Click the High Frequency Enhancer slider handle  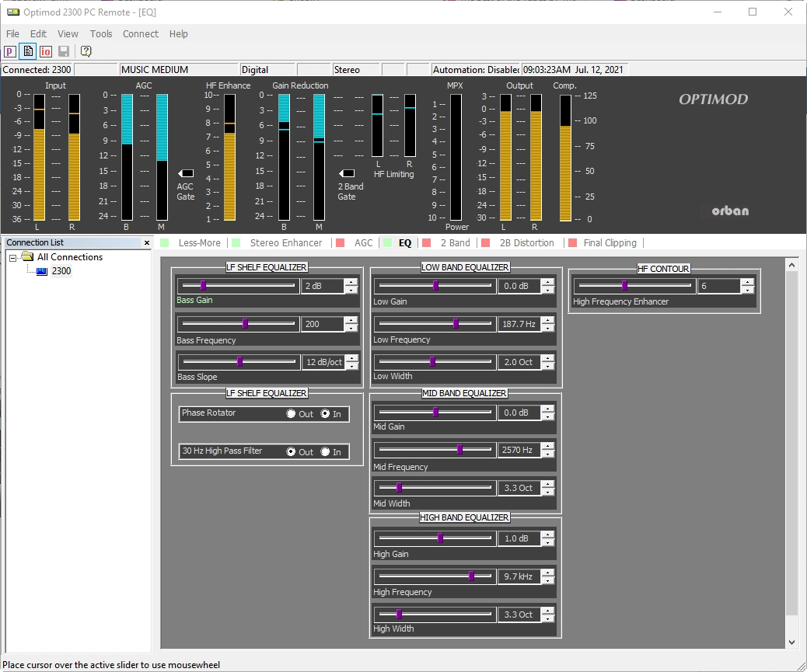624,285
